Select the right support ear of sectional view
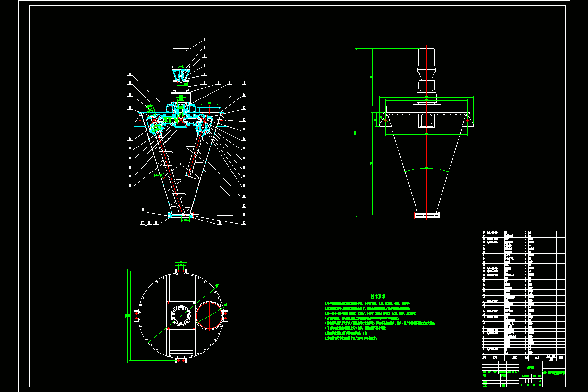The height and width of the screenshot is (392, 588). click(x=222, y=121)
